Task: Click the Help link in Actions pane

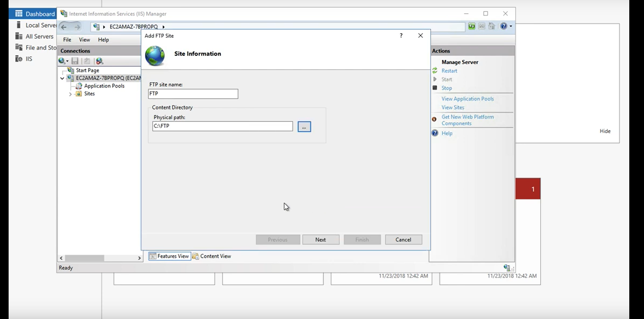Action: (447, 133)
